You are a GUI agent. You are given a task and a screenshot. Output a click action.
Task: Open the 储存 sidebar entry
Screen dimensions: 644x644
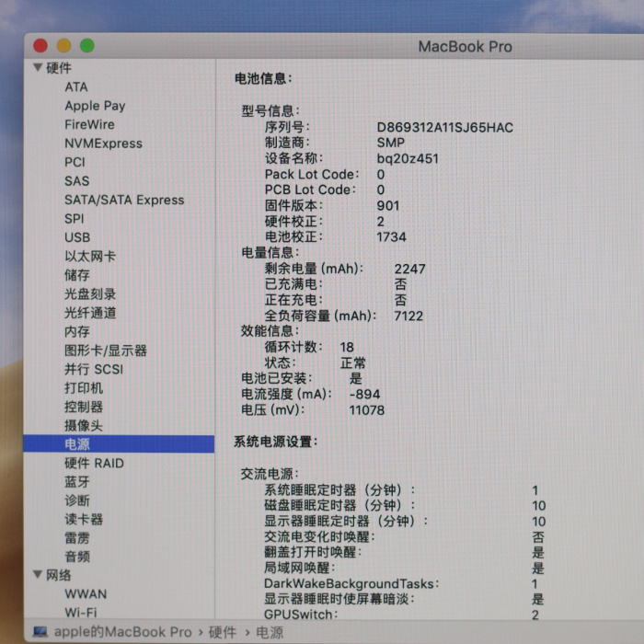point(77,275)
